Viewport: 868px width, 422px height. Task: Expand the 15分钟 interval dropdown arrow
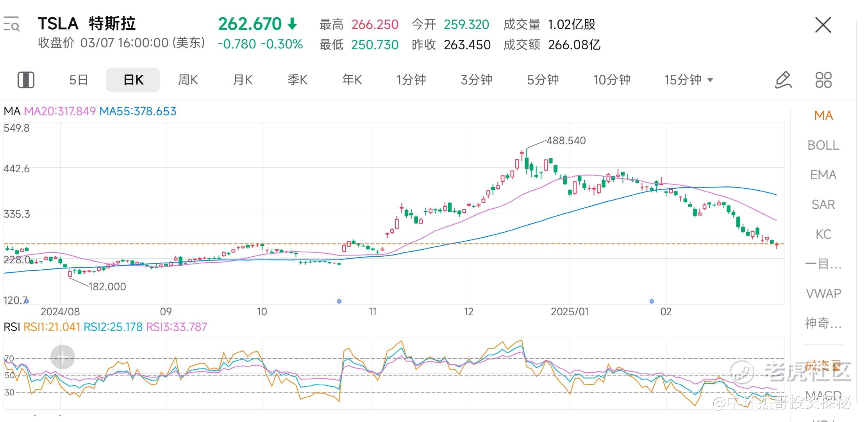pos(710,80)
